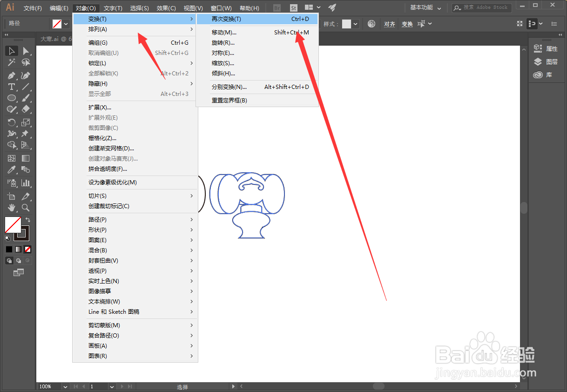The width and height of the screenshot is (567, 392).
Task: Select the Rotate tool
Action: (12, 122)
